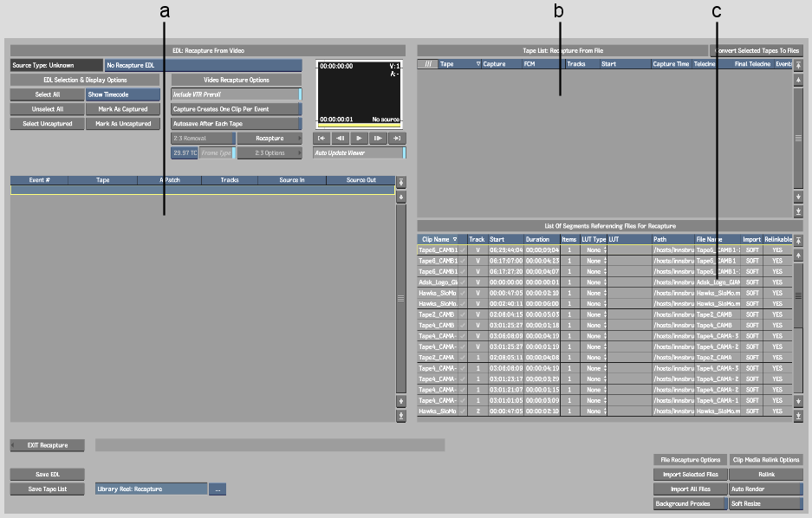Open LUT Type dropdown for row 00:00:00:00
Viewport: 812px width, 518px height.
tap(594, 282)
